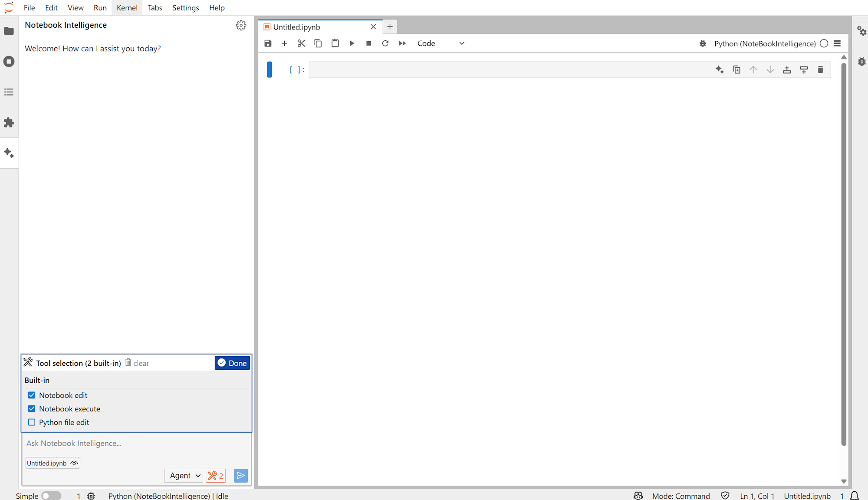Open the Run menu
The image size is (868, 500).
point(100,8)
